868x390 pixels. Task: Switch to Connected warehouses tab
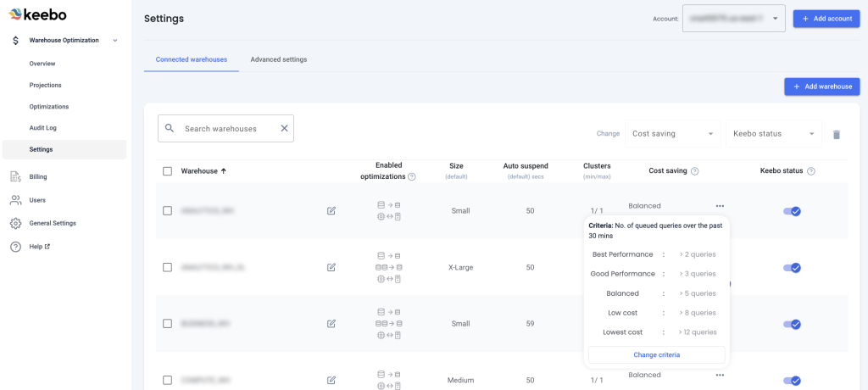click(191, 59)
